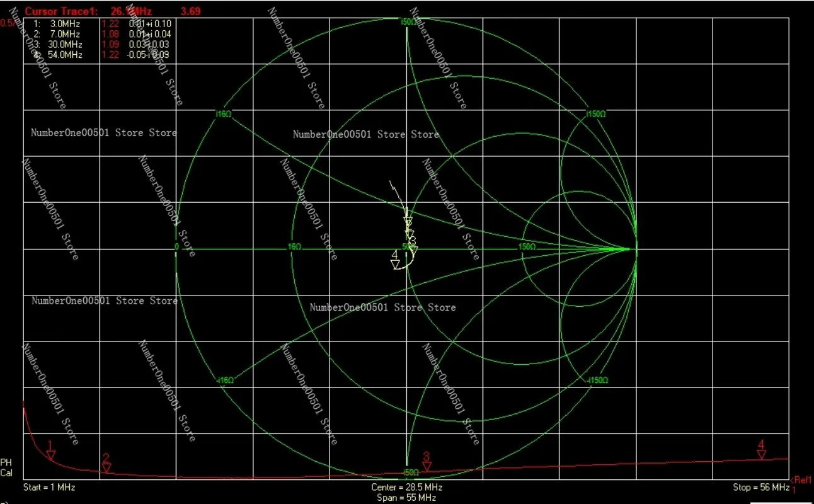Click the 'Stop = 56 MHz' label

761,488
